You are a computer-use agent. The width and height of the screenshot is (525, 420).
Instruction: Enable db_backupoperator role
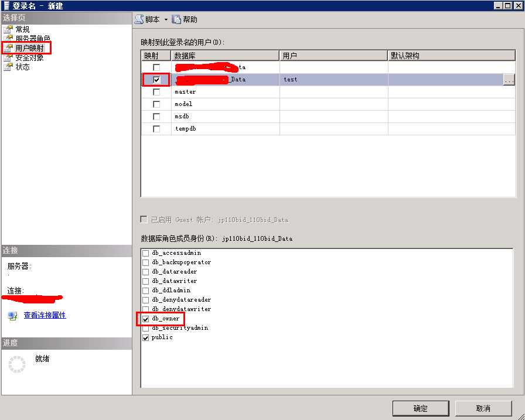click(x=146, y=262)
